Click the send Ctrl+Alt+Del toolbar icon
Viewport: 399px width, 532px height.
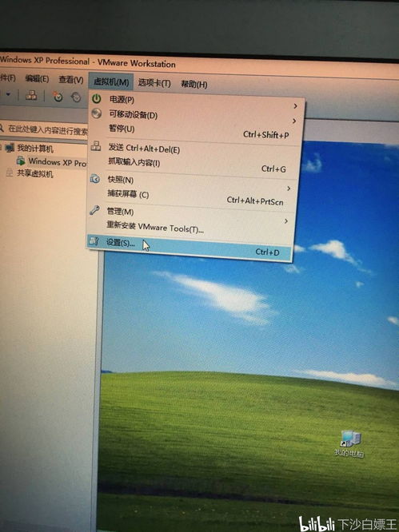[x=31, y=95]
